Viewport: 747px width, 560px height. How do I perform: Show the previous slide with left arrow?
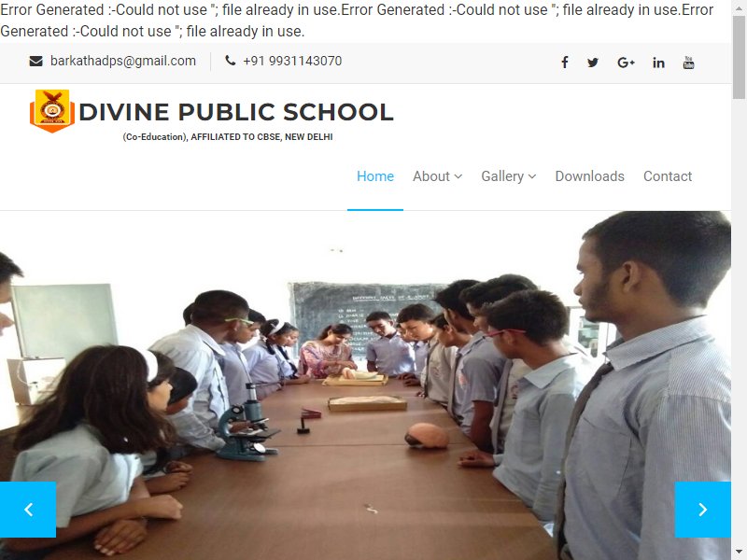pos(28,510)
